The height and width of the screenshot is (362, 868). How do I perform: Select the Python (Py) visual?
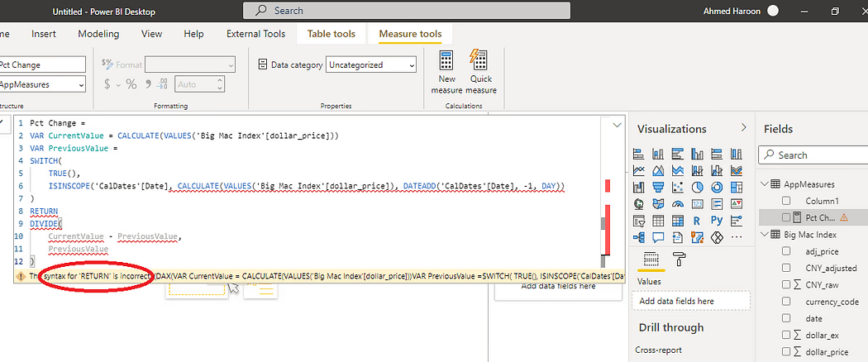(717, 221)
